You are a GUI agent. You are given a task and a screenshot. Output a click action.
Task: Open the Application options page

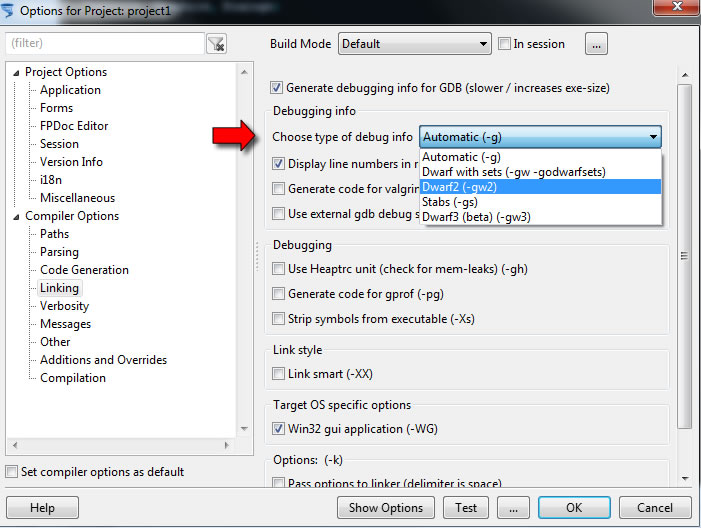[70, 90]
